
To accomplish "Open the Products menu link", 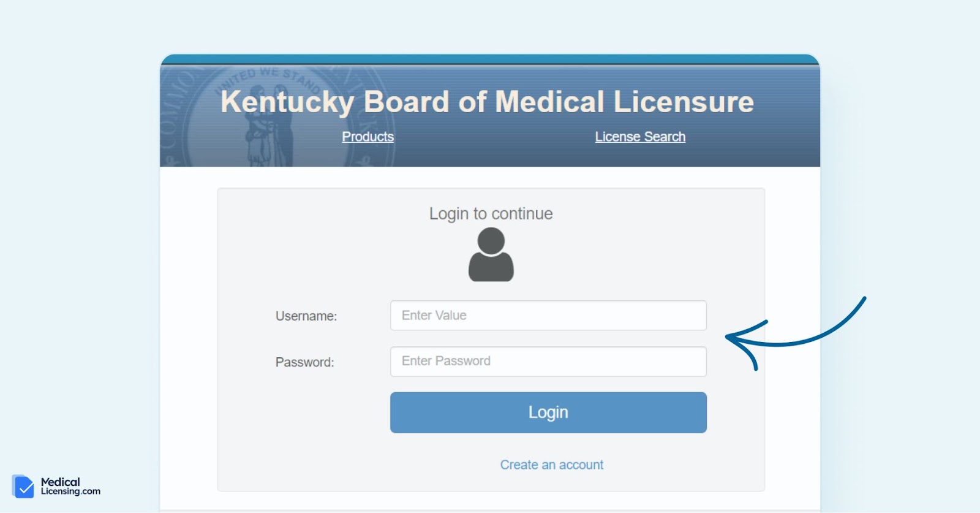I will tap(367, 137).
